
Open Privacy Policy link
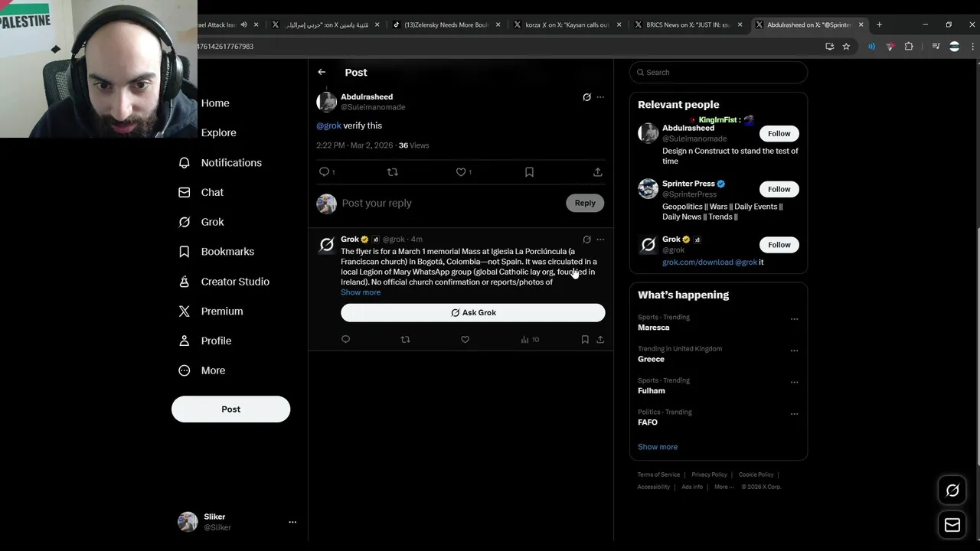coord(709,474)
